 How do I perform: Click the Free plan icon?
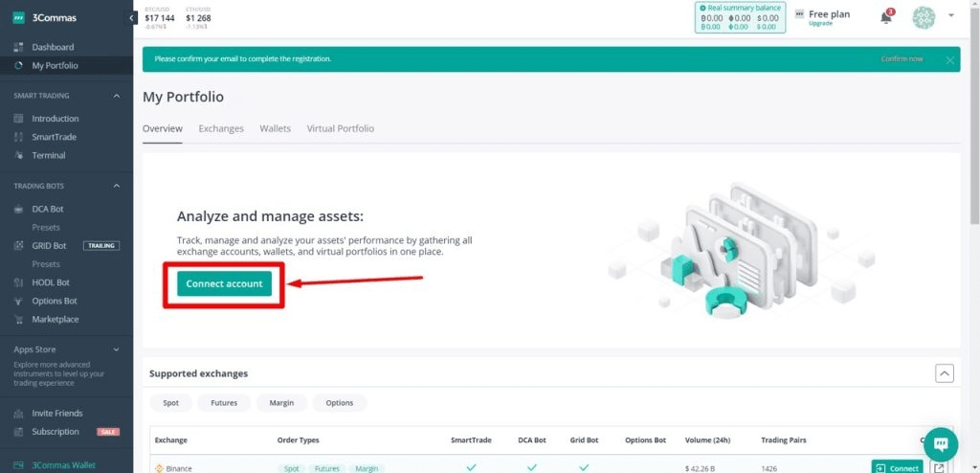[799, 13]
